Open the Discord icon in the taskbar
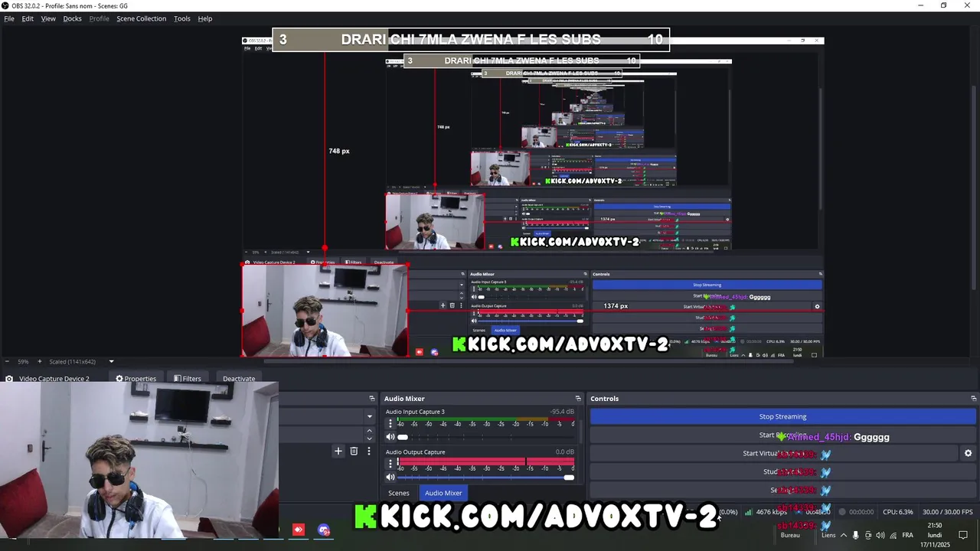This screenshot has width=980, height=551. point(324,530)
